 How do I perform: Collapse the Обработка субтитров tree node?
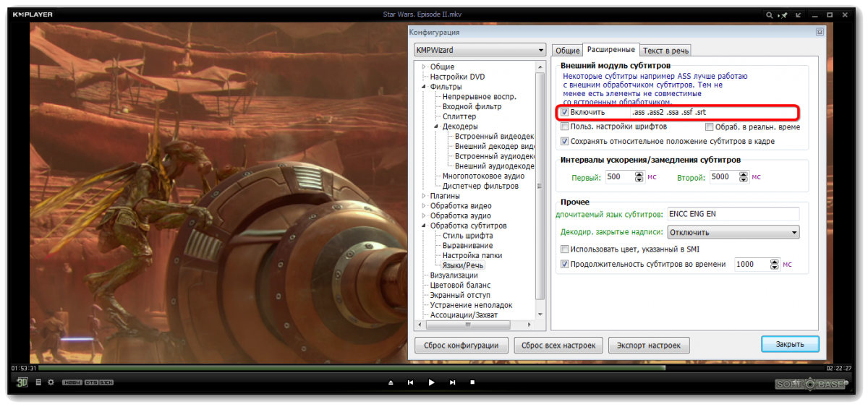tap(425, 226)
